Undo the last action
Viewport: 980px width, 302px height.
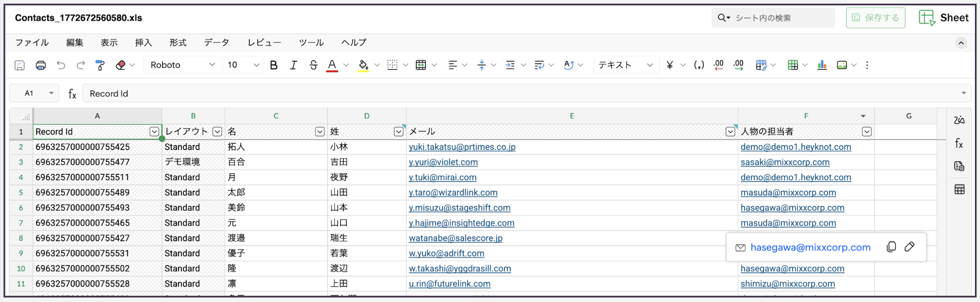click(x=61, y=65)
